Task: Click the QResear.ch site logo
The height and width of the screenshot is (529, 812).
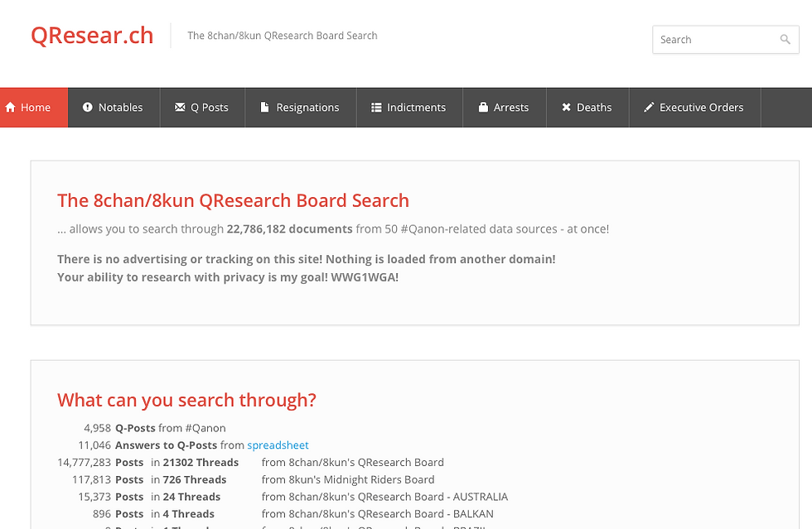Action: pos(92,36)
